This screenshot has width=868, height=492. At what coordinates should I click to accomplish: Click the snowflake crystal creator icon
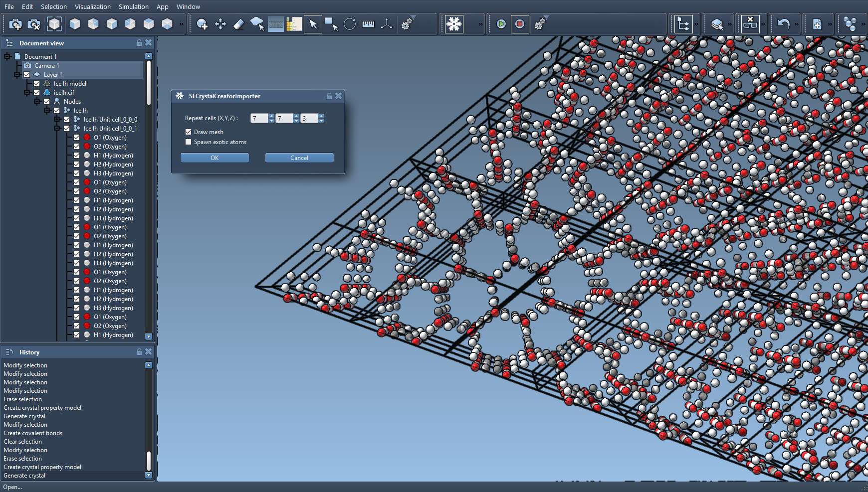[x=454, y=24]
